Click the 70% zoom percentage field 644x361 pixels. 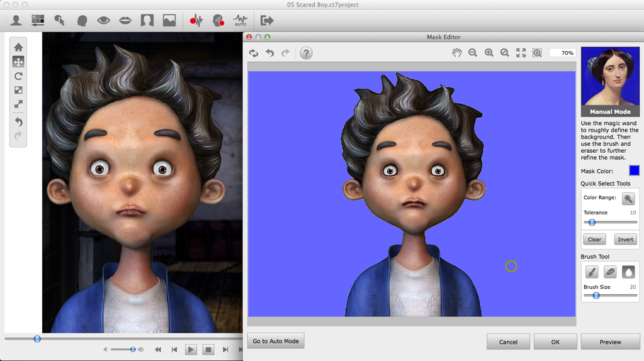click(x=562, y=53)
